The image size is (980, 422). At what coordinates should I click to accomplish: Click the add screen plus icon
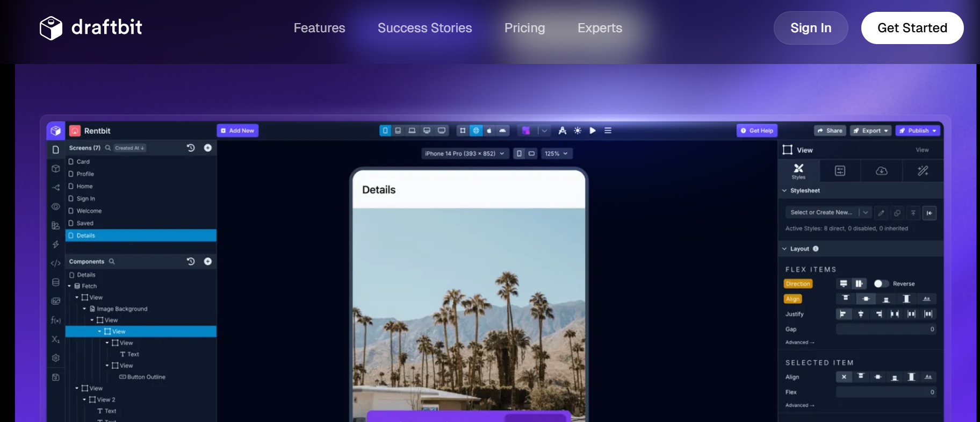coord(208,148)
